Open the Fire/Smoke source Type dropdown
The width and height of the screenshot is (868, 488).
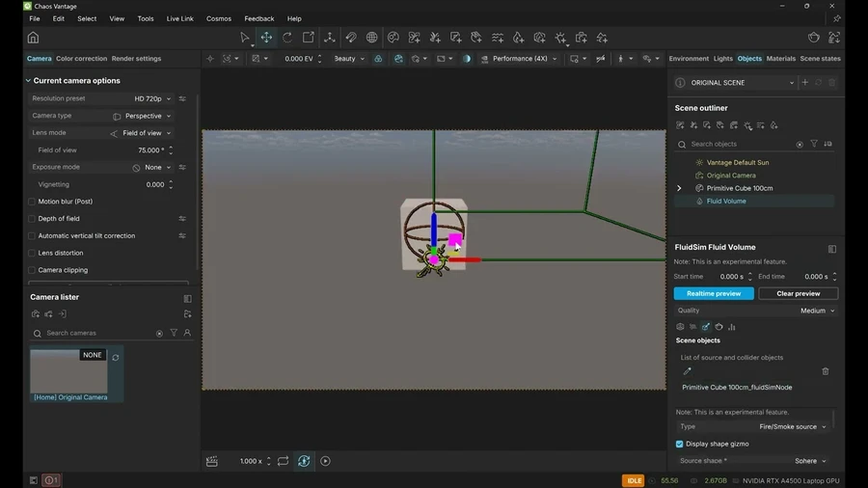pos(793,426)
